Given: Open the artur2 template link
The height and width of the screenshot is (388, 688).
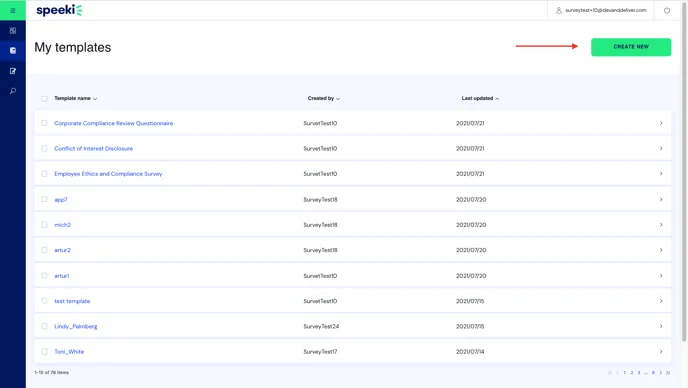Looking at the screenshot, I should tap(62, 250).
